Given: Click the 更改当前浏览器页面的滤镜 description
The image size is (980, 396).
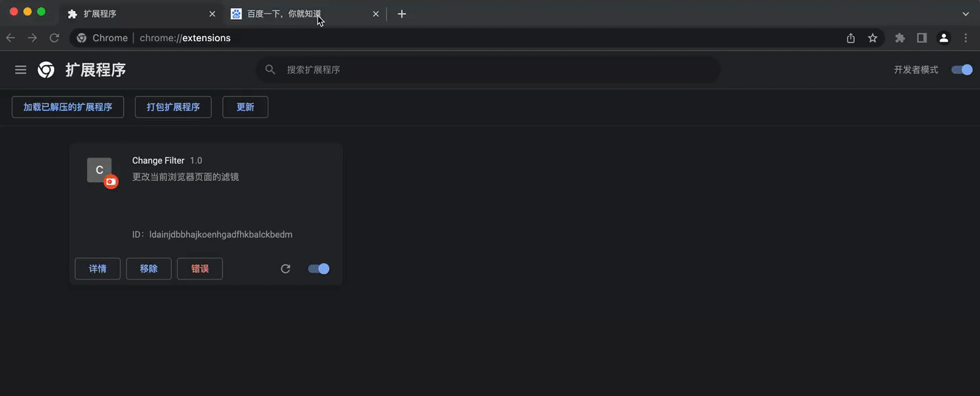Looking at the screenshot, I should click(185, 177).
